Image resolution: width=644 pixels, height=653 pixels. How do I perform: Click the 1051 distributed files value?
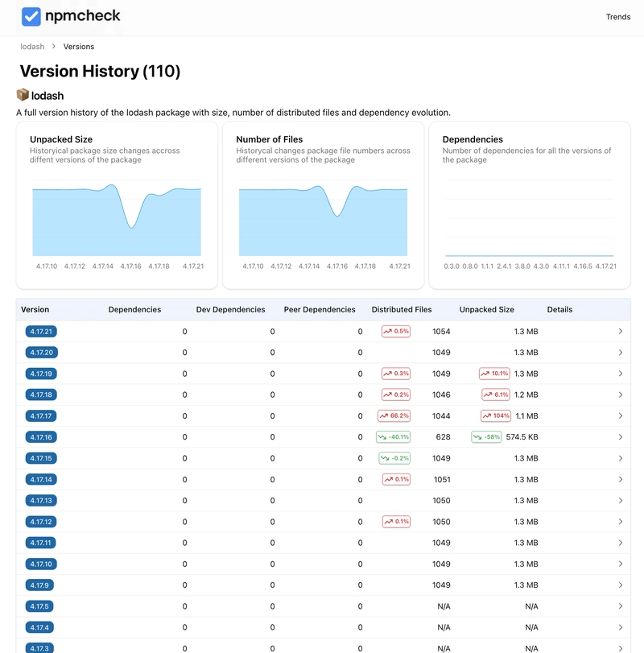(442, 479)
